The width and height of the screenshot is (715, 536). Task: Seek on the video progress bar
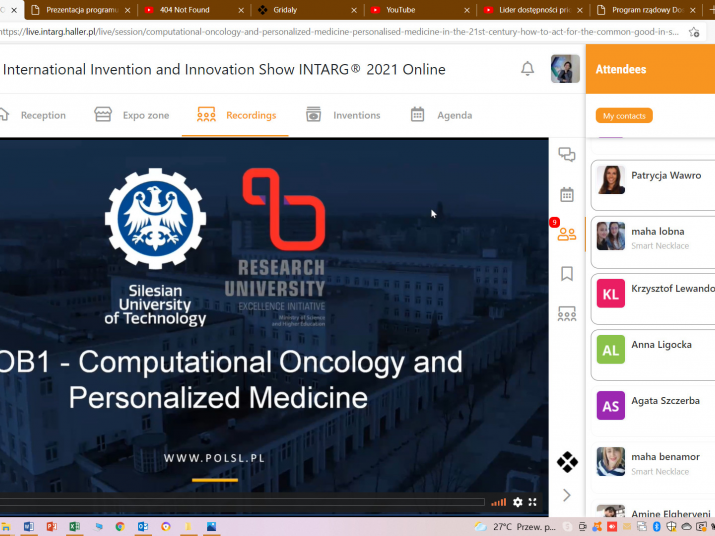point(240,502)
